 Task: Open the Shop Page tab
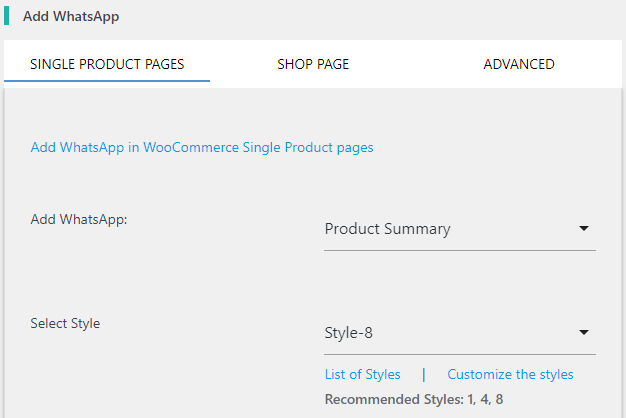(313, 64)
